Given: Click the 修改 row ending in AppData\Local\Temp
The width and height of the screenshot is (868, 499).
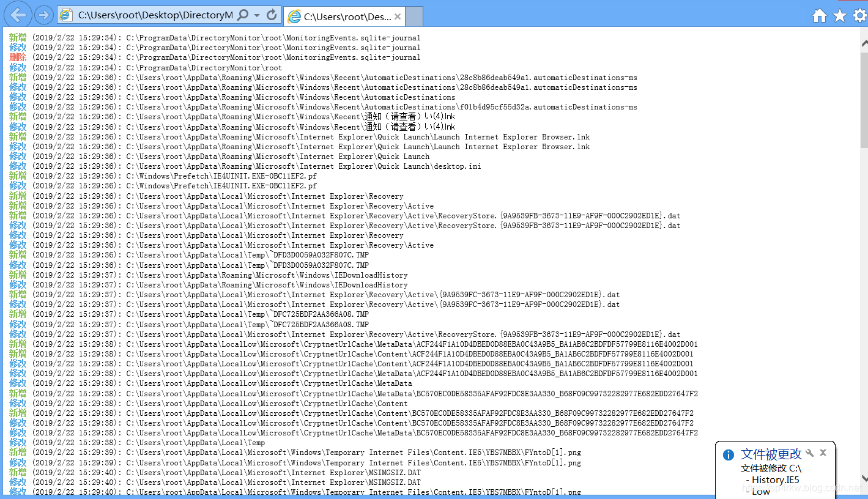Looking at the screenshot, I should 137,443.
